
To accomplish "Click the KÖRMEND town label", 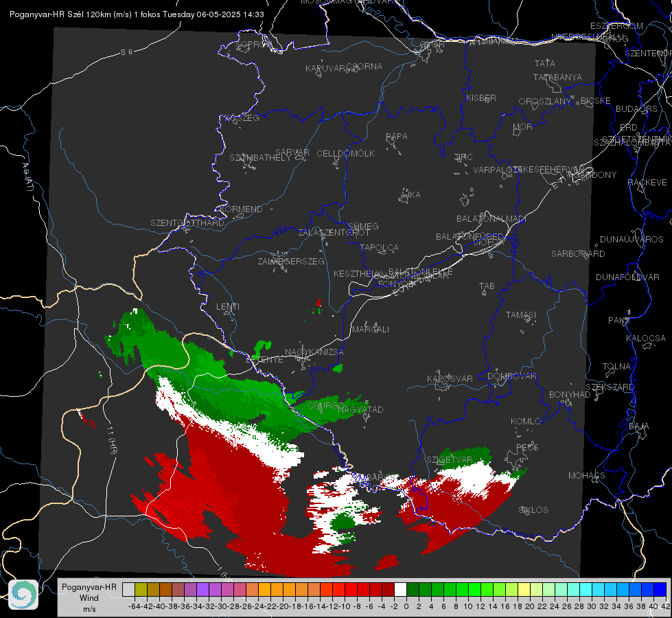I will coord(242,209).
